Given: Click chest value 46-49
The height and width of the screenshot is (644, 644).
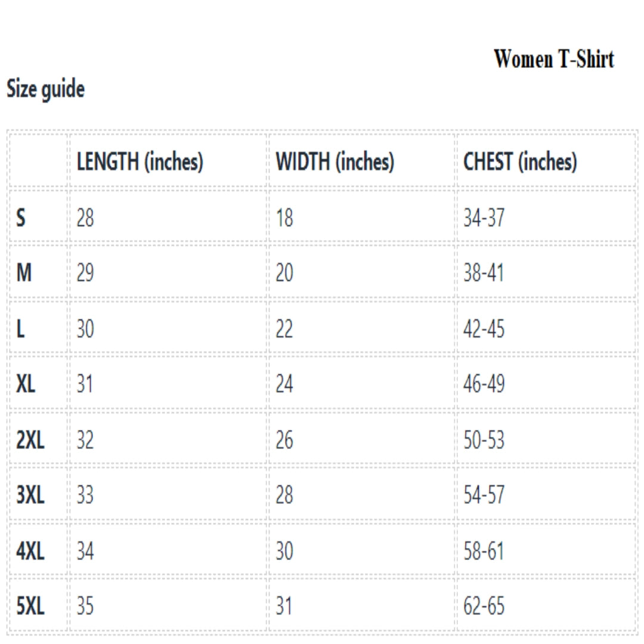Looking at the screenshot, I should click(484, 385).
